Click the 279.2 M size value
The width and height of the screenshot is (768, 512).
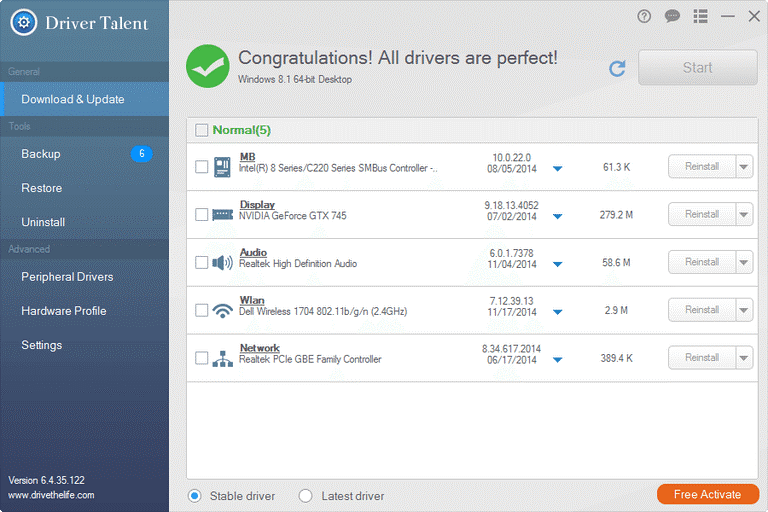[x=616, y=215]
